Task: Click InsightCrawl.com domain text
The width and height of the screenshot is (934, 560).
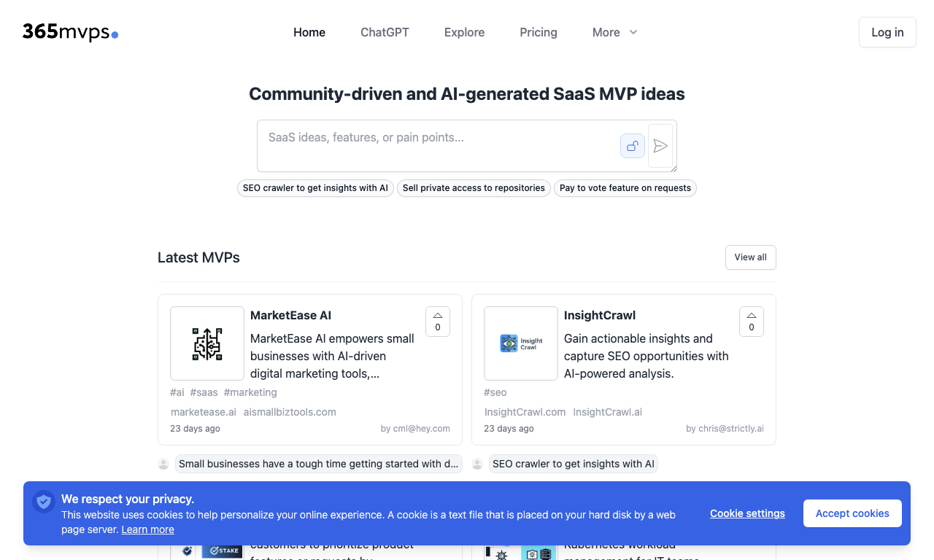Action: 525,412
